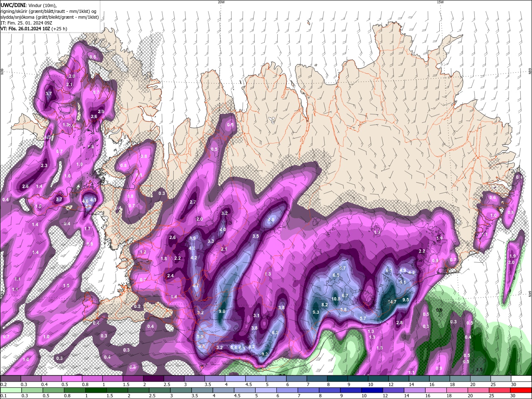Click the 2.4 value on the map

170,276
